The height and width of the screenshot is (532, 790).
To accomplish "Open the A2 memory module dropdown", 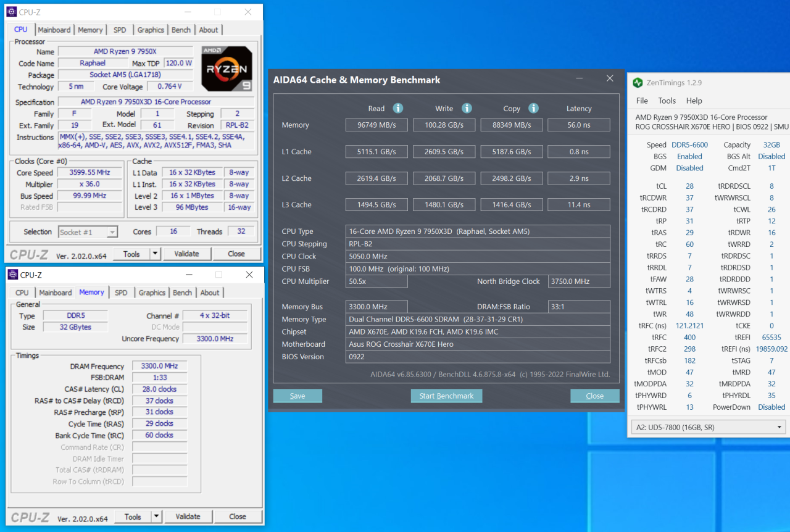I will [x=708, y=427].
